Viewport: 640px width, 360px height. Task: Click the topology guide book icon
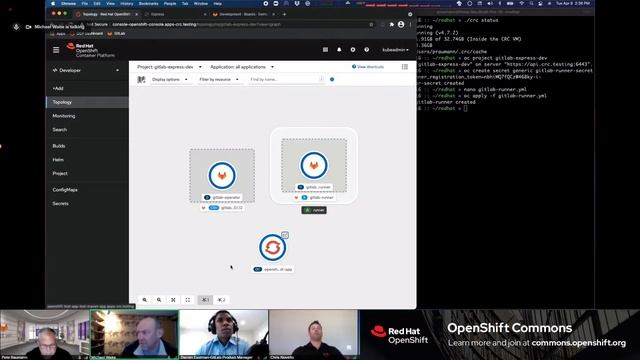141,79
